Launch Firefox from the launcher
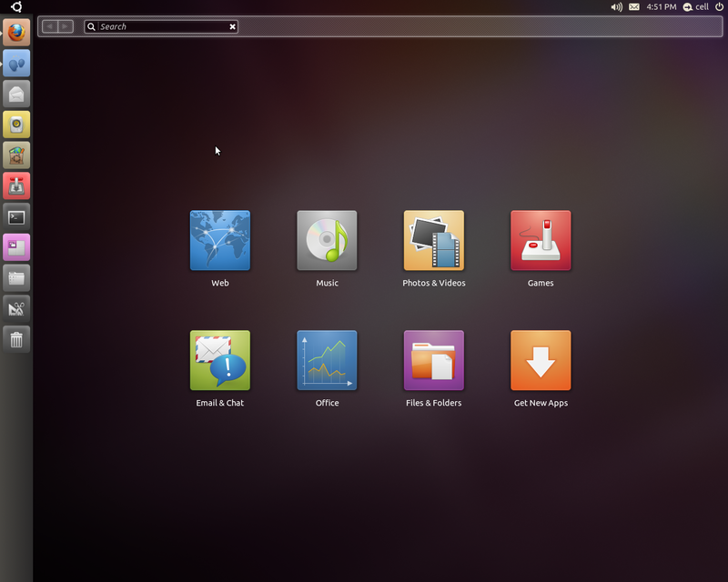Viewport: 728px width, 582px height. pos(16,33)
